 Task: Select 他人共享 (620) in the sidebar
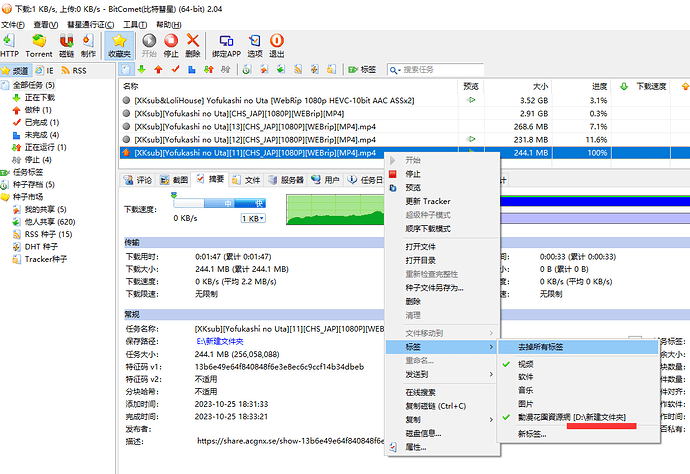pyautogui.click(x=50, y=222)
